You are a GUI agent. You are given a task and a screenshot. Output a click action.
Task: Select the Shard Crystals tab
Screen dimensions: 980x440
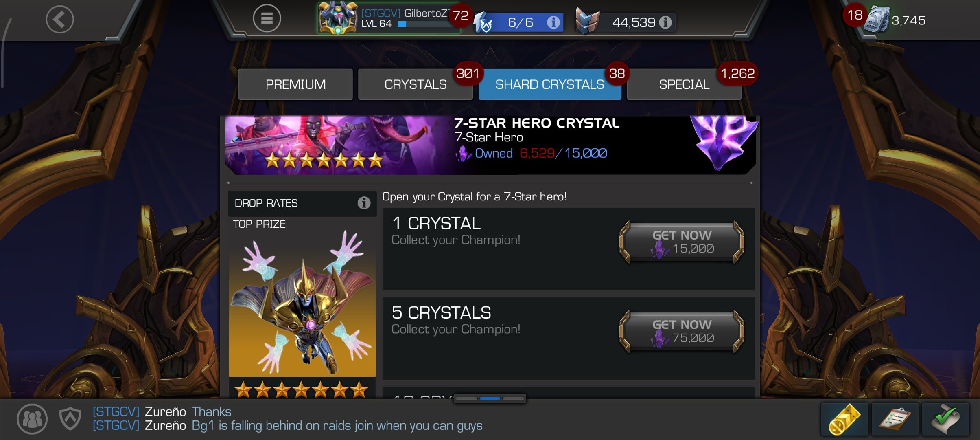click(550, 84)
